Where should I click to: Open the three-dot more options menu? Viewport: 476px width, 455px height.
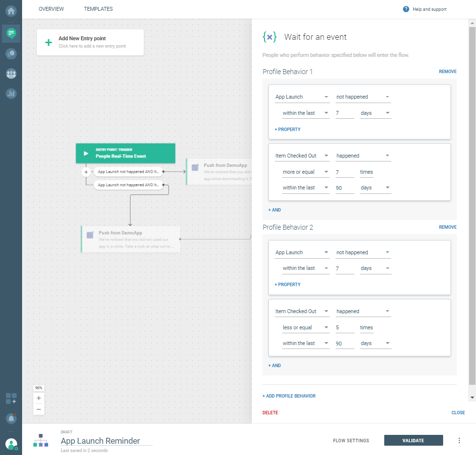click(x=459, y=440)
